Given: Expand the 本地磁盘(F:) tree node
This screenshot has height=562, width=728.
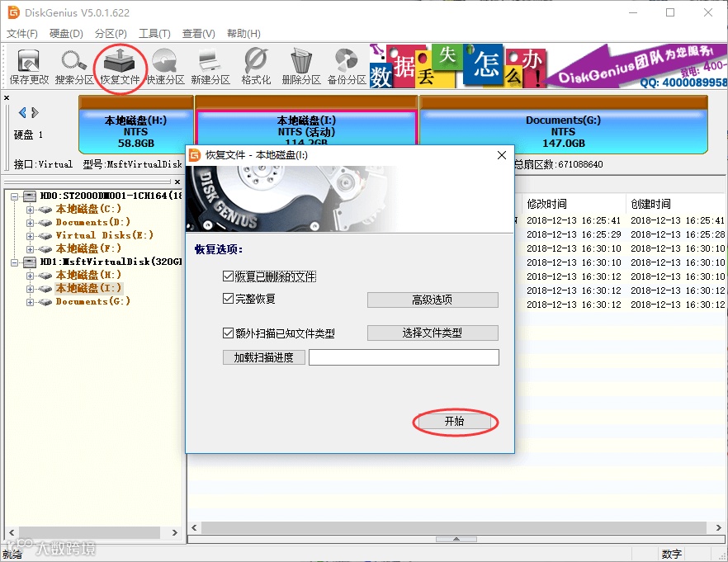Looking at the screenshot, I should click(x=31, y=249).
